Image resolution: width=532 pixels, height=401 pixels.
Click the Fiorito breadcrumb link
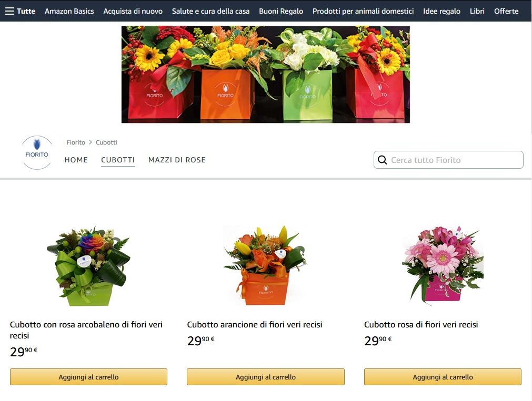pyautogui.click(x=76, y=142)
